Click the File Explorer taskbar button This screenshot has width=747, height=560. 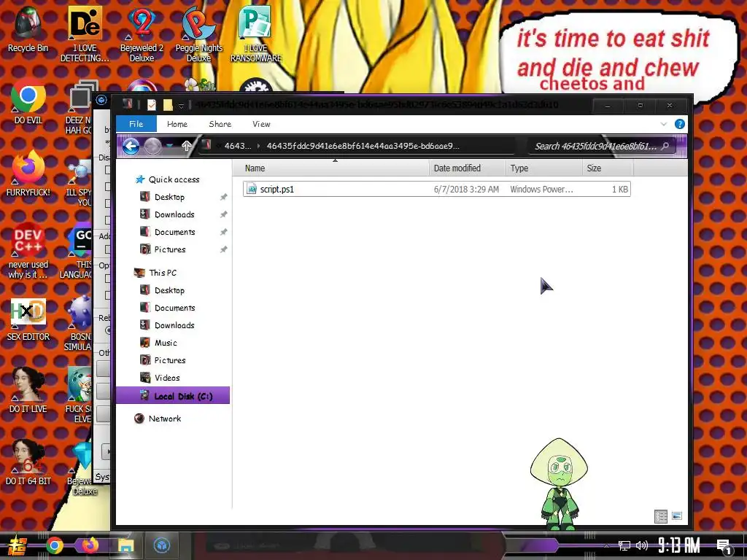[x=126, y=545]
